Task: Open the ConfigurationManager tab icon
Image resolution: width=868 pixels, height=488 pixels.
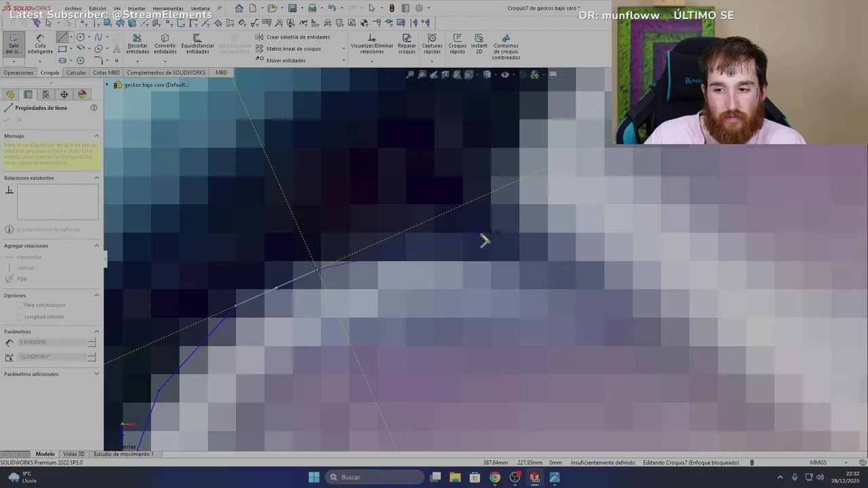Action: (x=45, y=95)
